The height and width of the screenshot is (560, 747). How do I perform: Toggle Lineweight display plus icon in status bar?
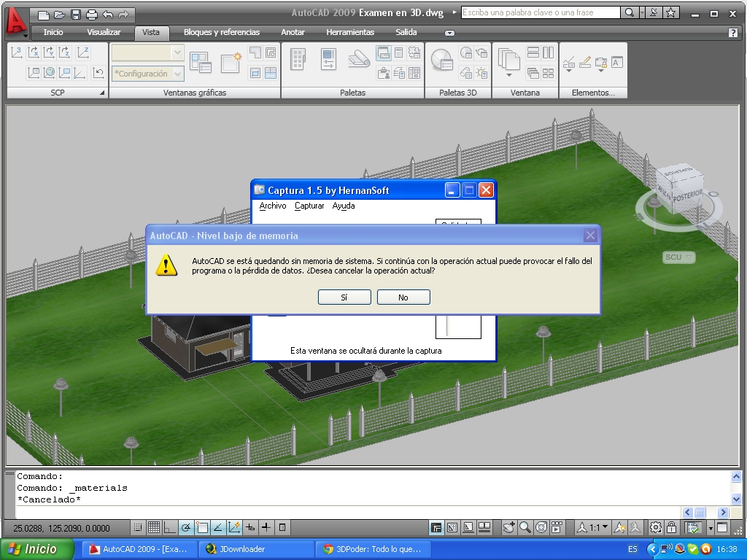[x=266, y=527]
